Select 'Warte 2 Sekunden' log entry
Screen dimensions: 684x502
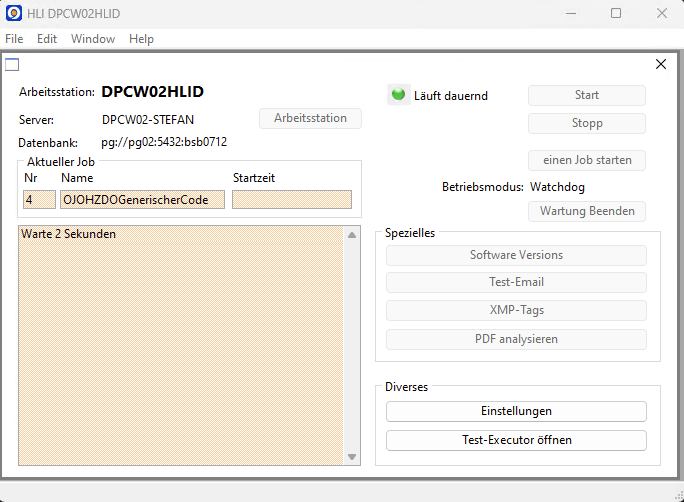[180, 234]
